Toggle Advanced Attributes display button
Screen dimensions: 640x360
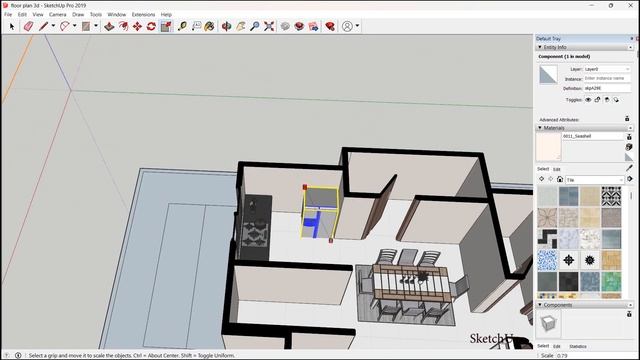click(x=627, y=119)
